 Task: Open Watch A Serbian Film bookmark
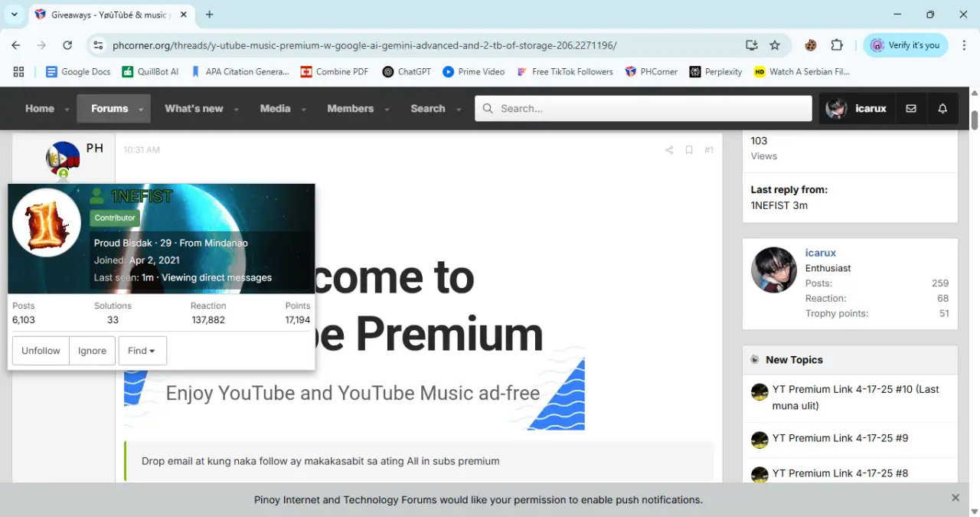(x=802, y=71)
